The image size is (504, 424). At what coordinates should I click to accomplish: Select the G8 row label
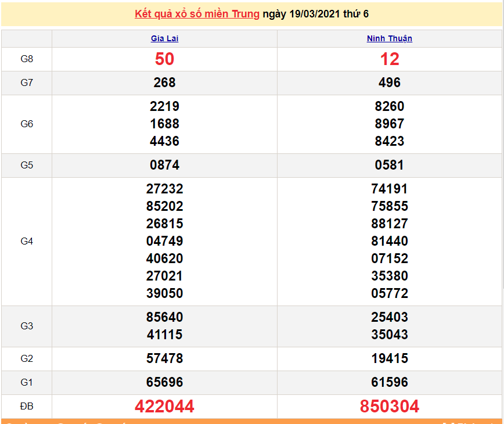pos(27,59)
